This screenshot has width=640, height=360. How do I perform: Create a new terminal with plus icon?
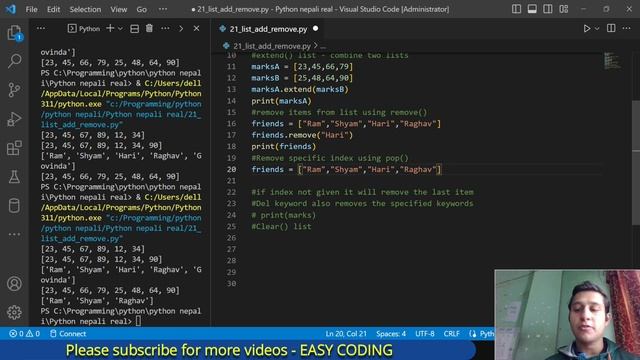click(110, 29)
